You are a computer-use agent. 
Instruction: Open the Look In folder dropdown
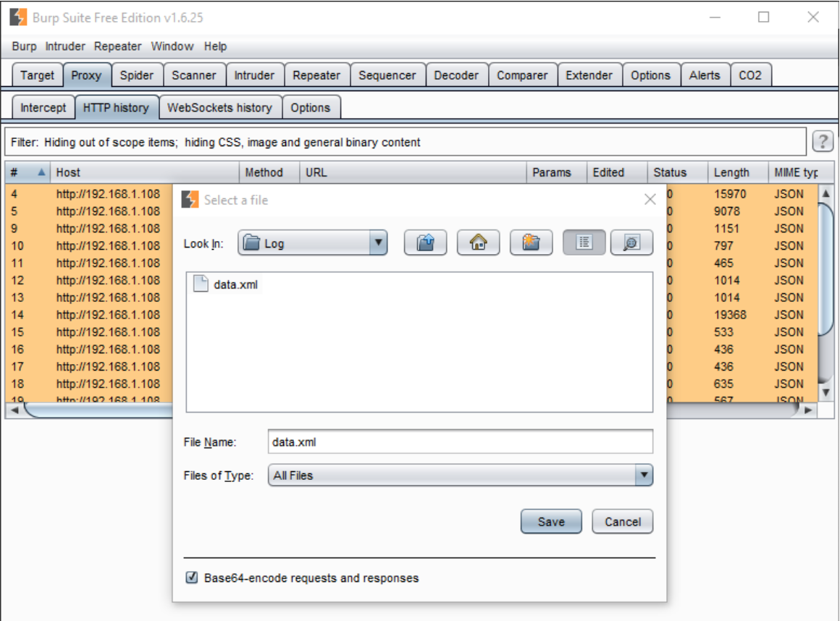click(378, 243)
